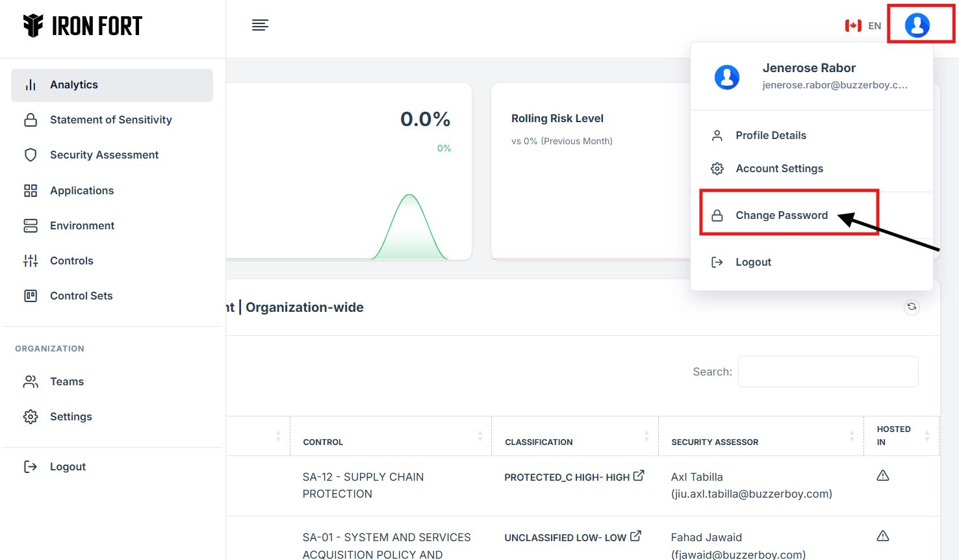Open external link icon next to UNCLASSIFIED LOW

click(635, 536)
